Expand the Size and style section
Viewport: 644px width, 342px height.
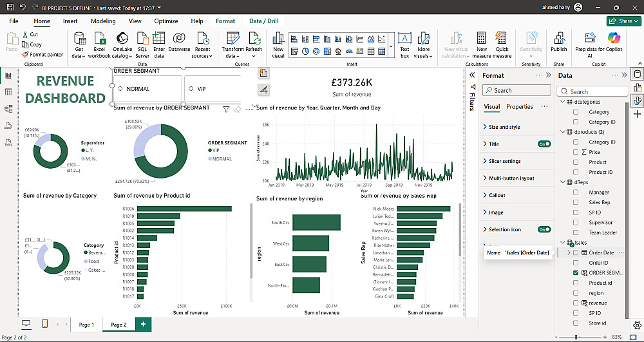(504, 128)
